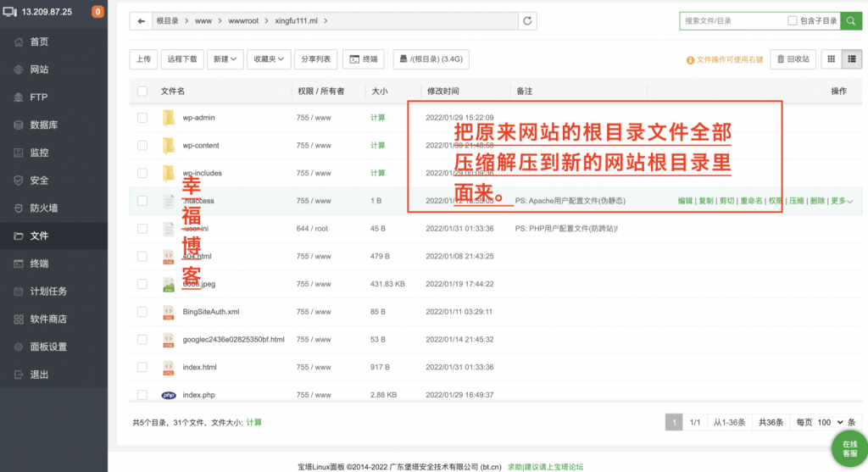Click 编辑 for the .htaccess row
Image resolution: width=868 pixels, height=472 pixels.
coord(685,201)
